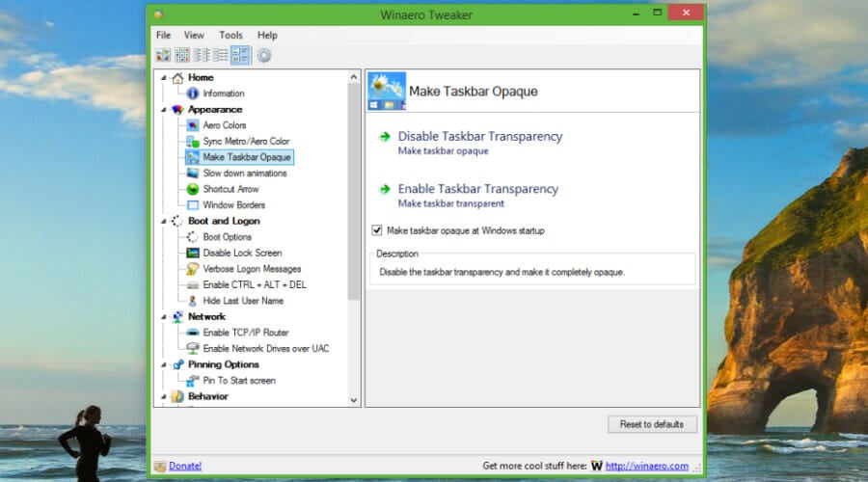Select Enable TCP/IP Router item
868x482 pixels.
click(x=246, y=333)
